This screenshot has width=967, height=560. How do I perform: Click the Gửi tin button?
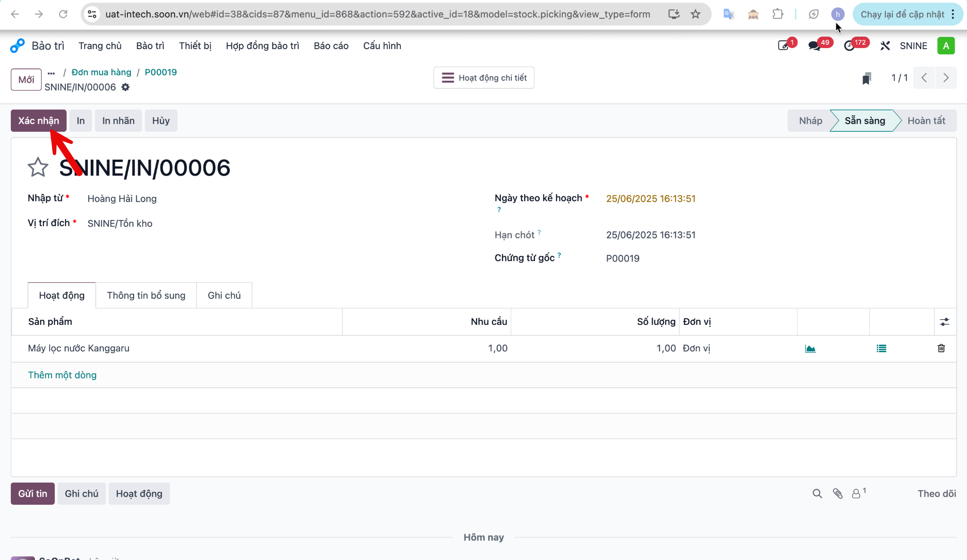pyautogui.click(x=33, y=494)
